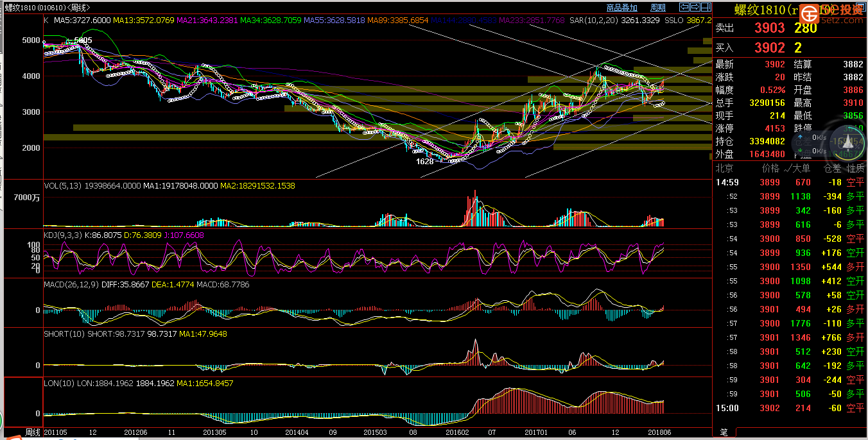
Task: Click the chart title 螺纹1810(010610)<周线>
Action: pos(48,8)
